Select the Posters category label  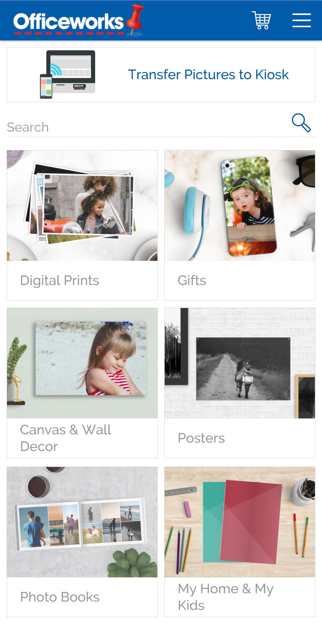(x=201, y=438)
